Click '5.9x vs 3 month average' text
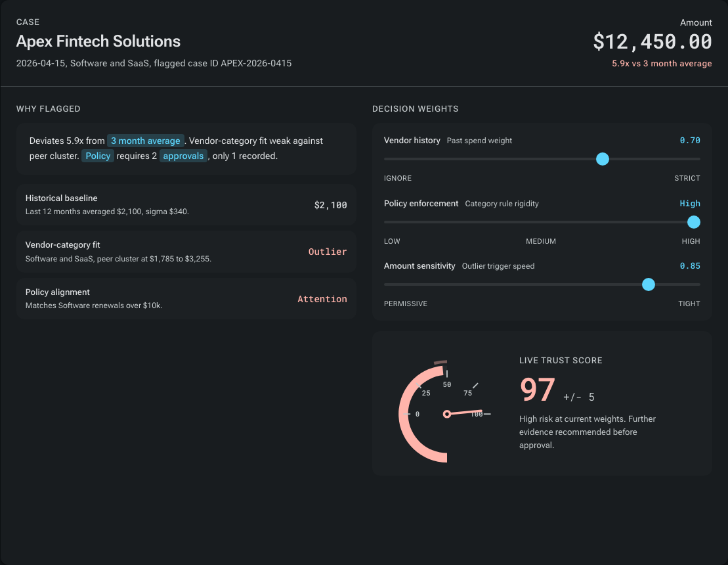Viewport: 728px width, 565px height. coord(662,63)
